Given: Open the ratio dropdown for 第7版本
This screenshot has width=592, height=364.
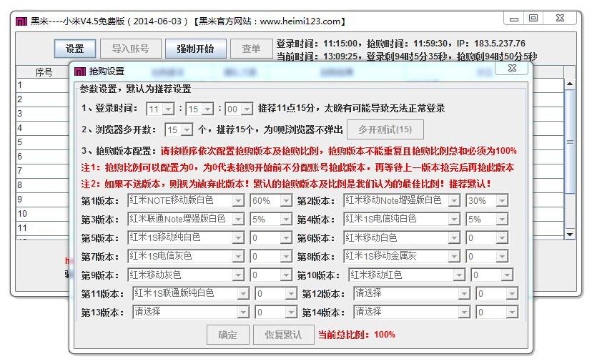Looking at the screenshot, I should 271,257.
